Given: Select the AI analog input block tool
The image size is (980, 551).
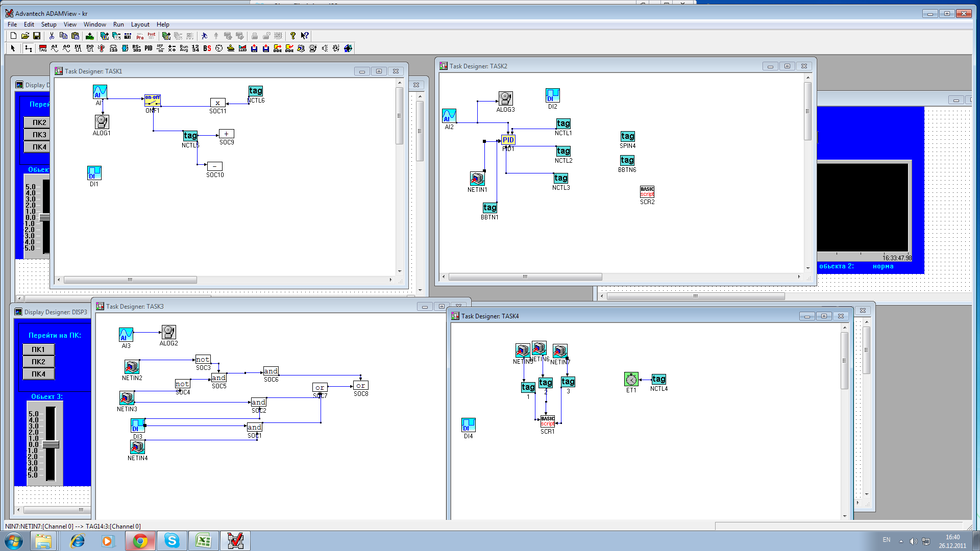Looking at the screenshot, I should 55,48.
